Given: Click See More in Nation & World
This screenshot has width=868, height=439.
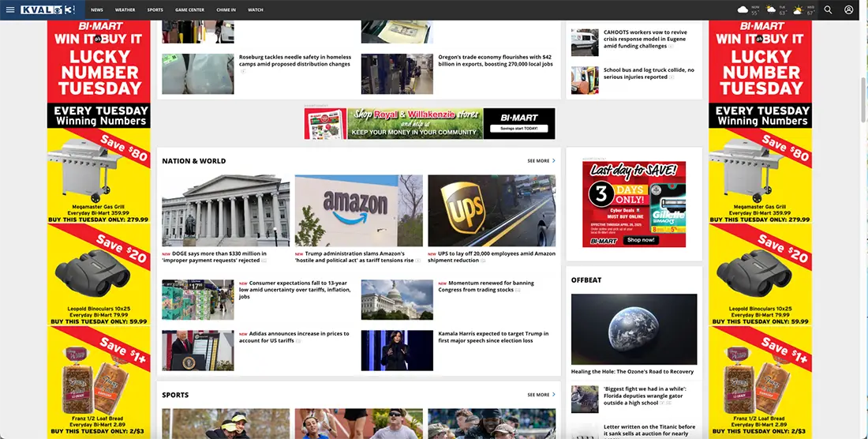Looking at the screenshot, I should (541, 161).
